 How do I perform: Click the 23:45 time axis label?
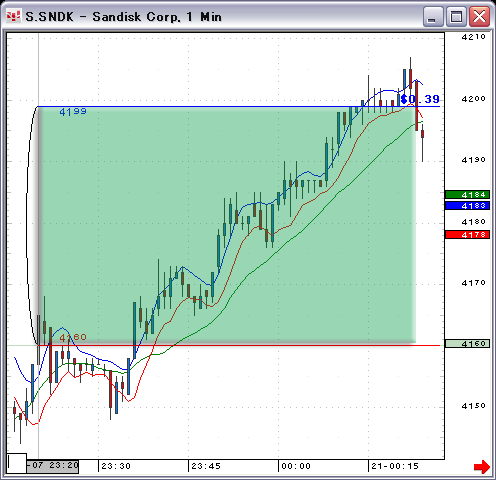206,466
